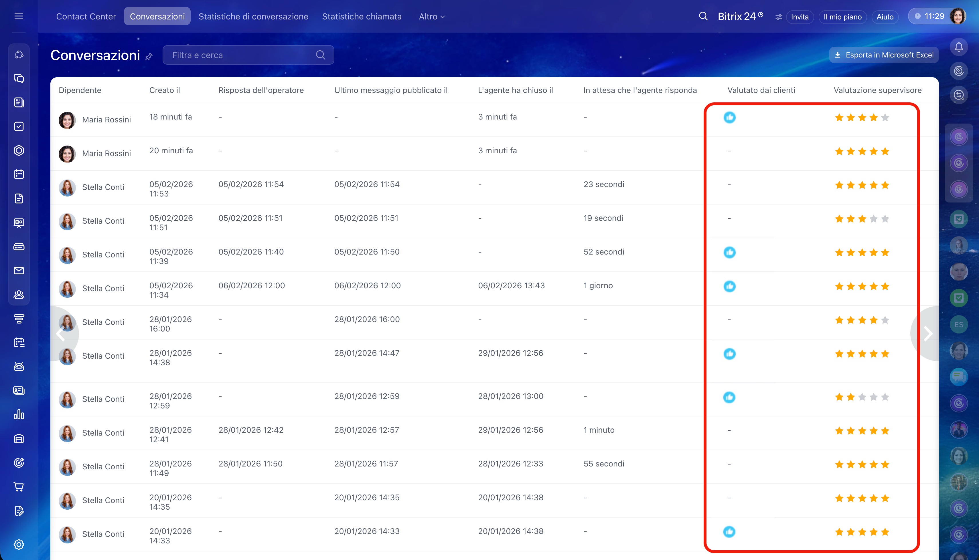Click the pin icon beside Conversazioni title
Screen dimensions: 979x560
[149, 57]
